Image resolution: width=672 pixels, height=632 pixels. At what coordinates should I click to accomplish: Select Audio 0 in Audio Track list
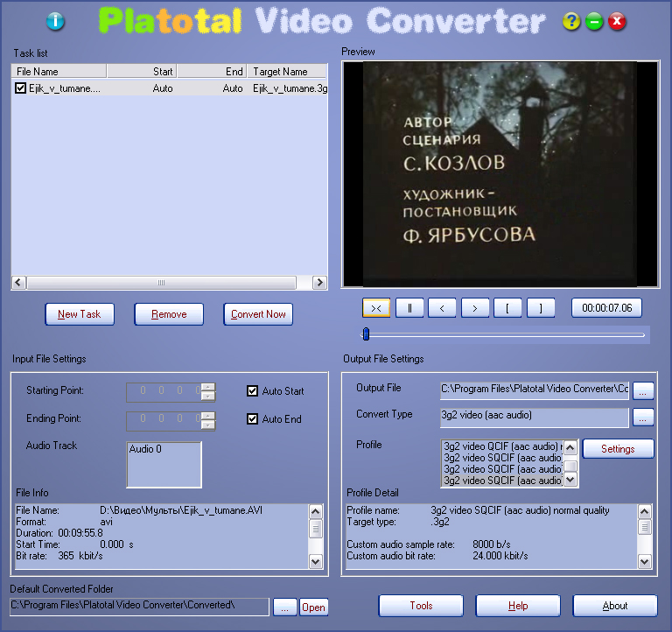coord(145,449)
